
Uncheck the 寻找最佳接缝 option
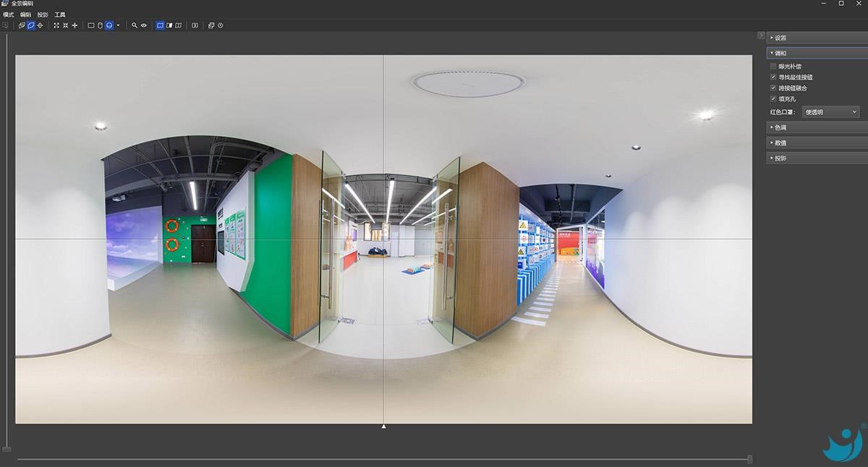(773, 77)
